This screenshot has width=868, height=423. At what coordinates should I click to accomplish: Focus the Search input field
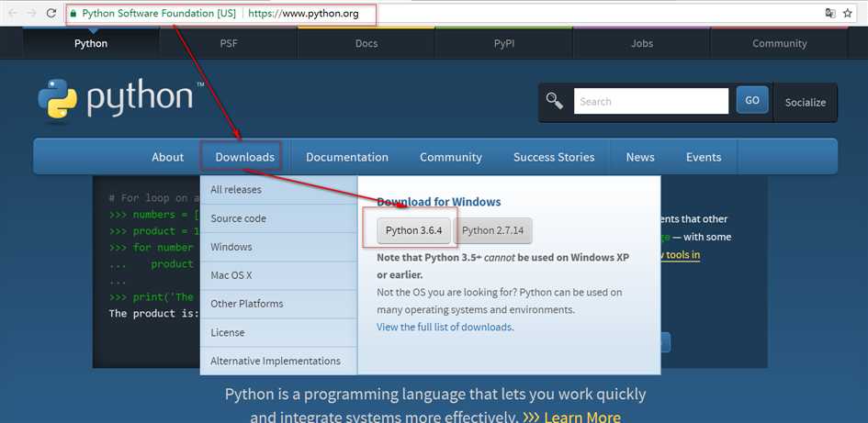(x=651, y=101)
